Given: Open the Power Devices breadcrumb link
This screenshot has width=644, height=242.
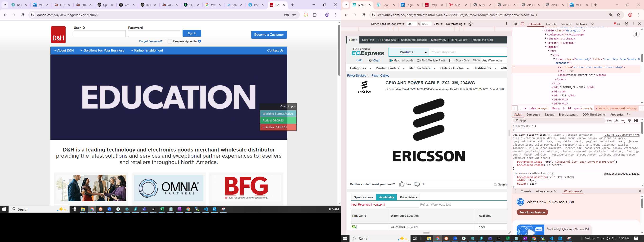Looking at the screenshot, I should pyautogui.click(x=356, y=76).
